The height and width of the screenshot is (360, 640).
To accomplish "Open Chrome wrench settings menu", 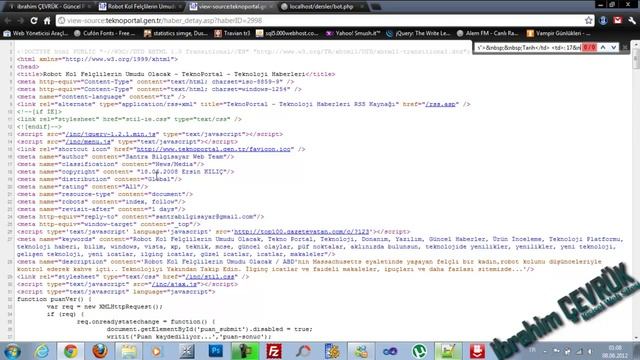I will click(631, 20).
